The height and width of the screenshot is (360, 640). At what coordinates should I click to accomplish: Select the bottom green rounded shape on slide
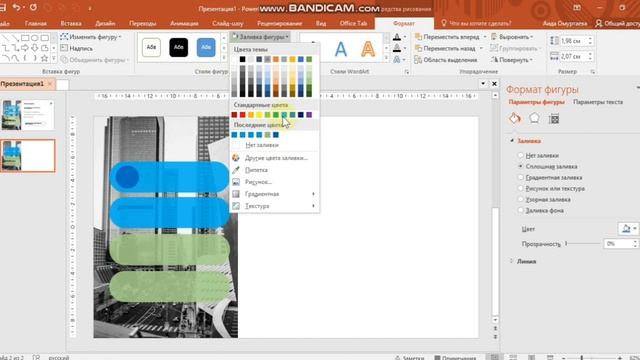(x=170, y=287)
